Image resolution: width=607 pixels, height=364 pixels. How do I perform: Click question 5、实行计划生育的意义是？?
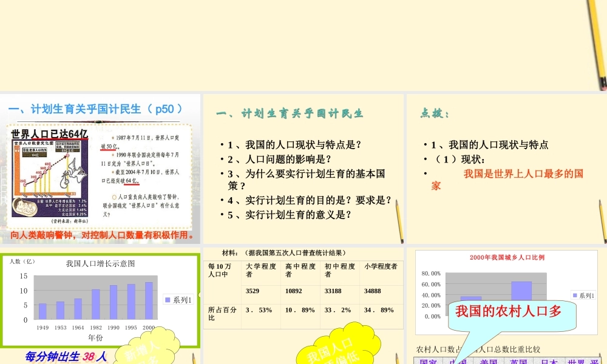(x=289, y=215)
